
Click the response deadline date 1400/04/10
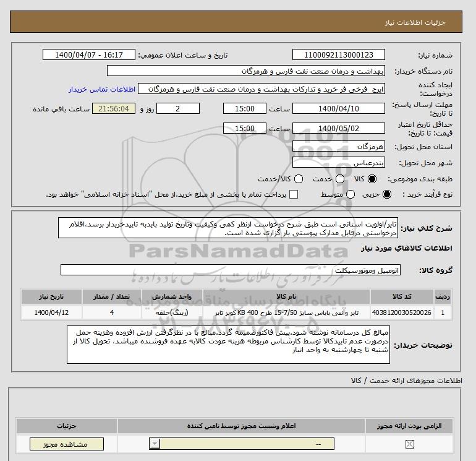click(339, 108)
